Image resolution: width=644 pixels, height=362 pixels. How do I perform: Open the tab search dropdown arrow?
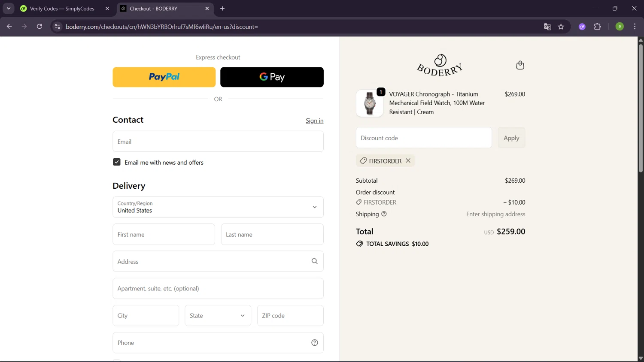tap(9, 9)
